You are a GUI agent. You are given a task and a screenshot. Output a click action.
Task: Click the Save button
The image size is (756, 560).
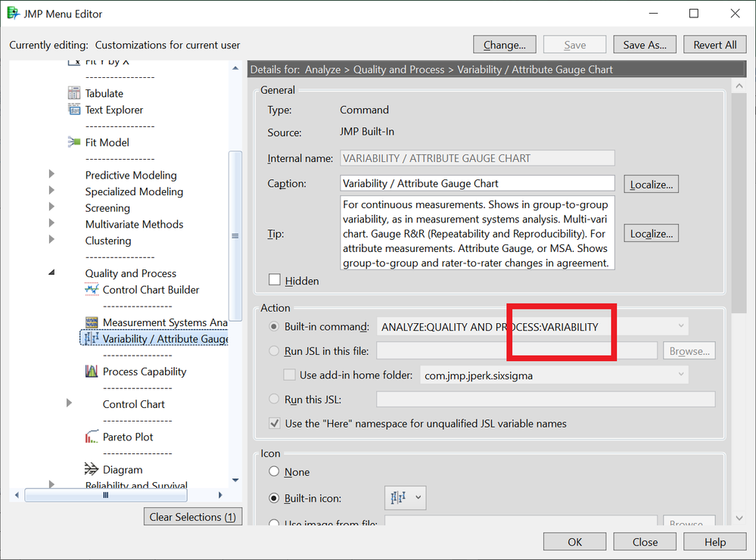point(574,45)
